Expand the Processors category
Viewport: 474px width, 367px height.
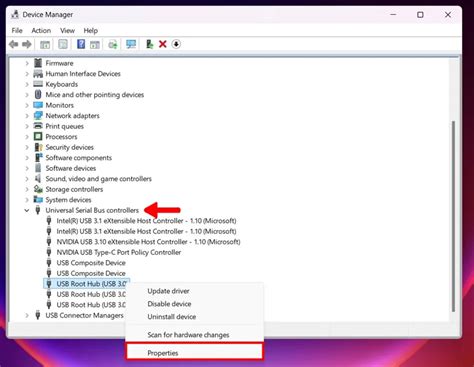point(27,137)
